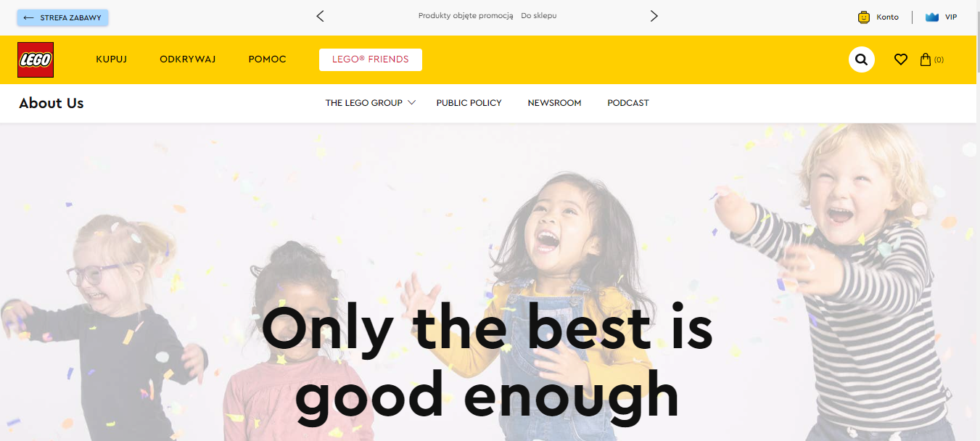
Task: Open the shopping bag icon
Action: [925, 59]
